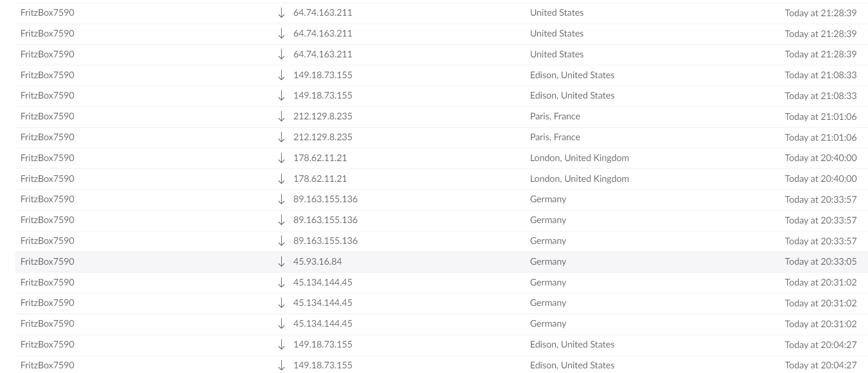
Task: Click FritzBox7590 in the highlighted 45.93.16.84 row
Action: pyautogui.click(x=47, y=261)
